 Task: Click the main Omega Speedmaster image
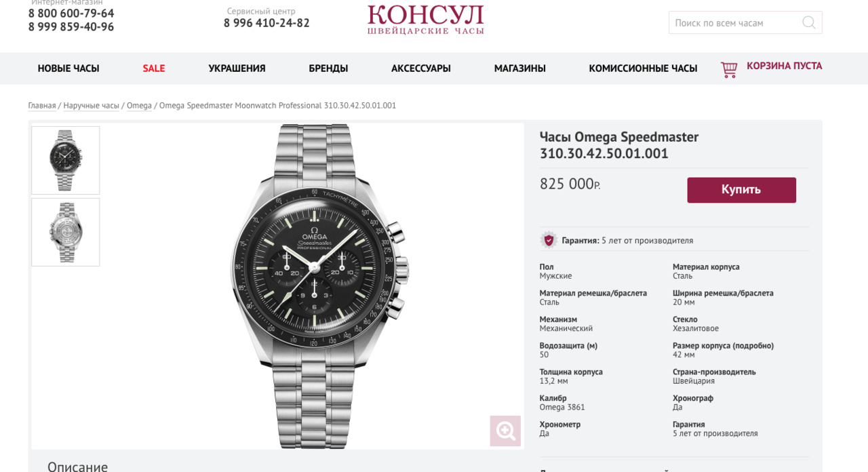tap(320, 286)
